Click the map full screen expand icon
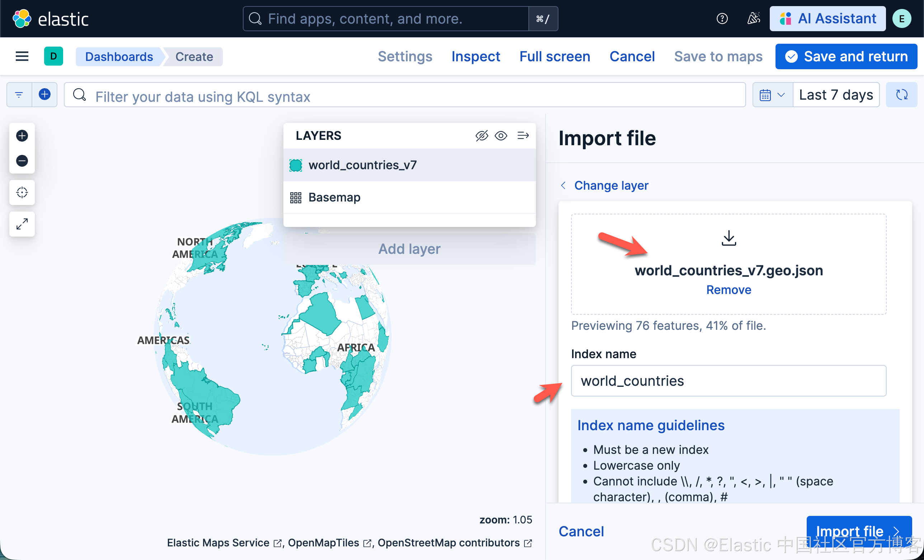Image resolution: width=924 pixels, height=560 pixels. click(x=22, y=224)
